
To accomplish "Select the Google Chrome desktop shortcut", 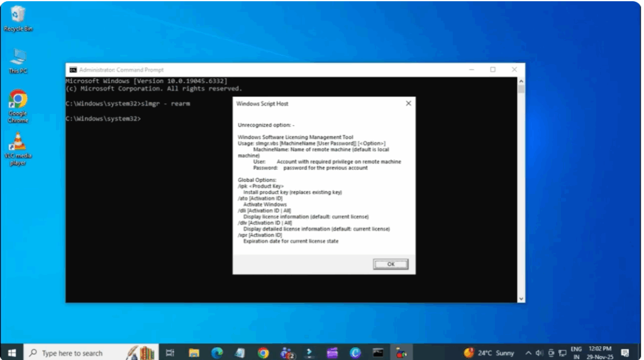I will pyautogui.click(x=18, y=106).
